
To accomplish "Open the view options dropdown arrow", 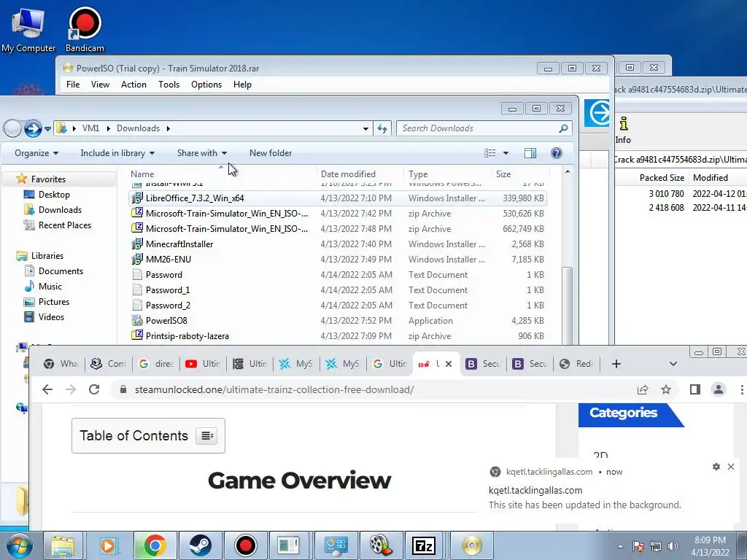I will (x=506, y=153).
